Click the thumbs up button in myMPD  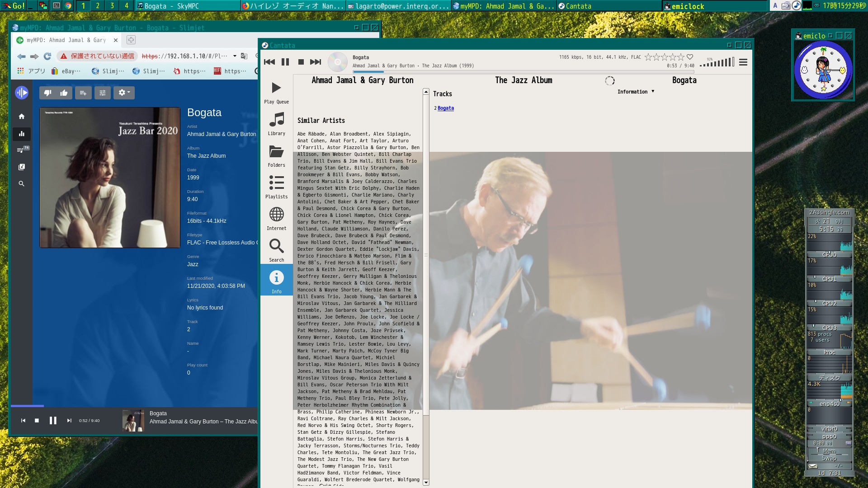(64, 93)
